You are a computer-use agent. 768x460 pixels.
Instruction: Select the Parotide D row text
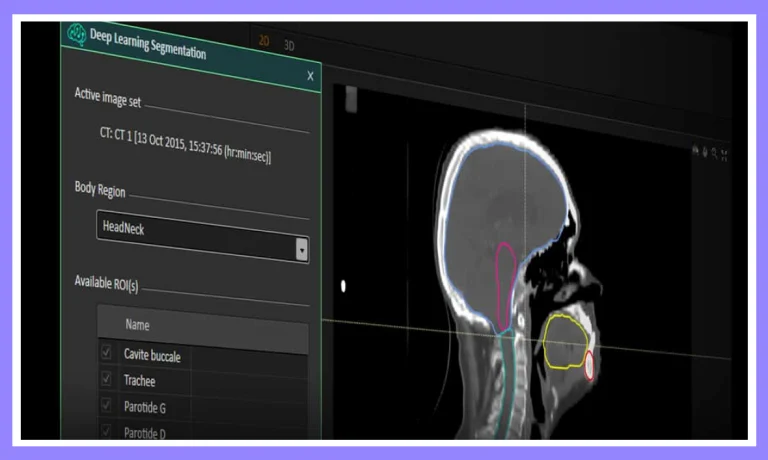pyautogui.click(x=145, y=433)
